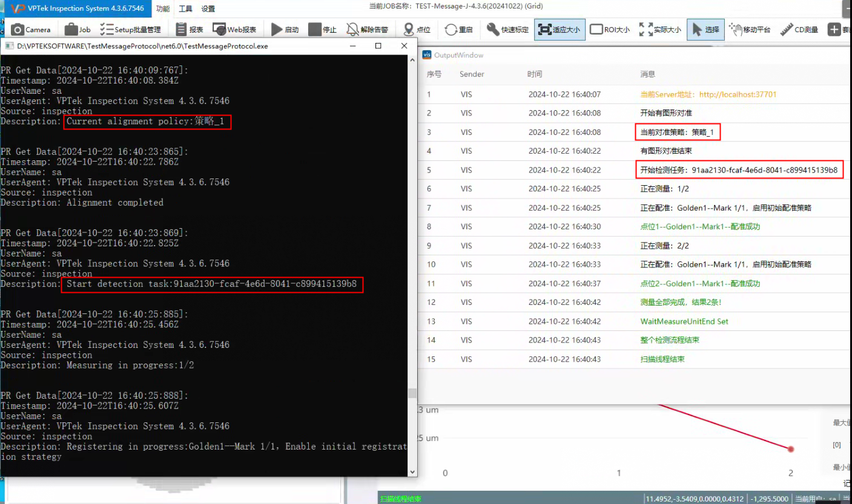
Task: Click status bar text 扫描线程结束
Action: point(401,499)
